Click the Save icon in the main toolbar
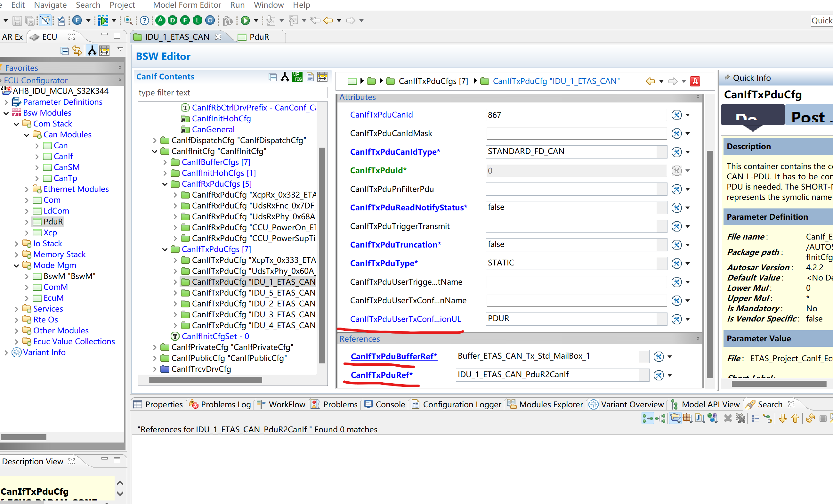 [17, 20]
